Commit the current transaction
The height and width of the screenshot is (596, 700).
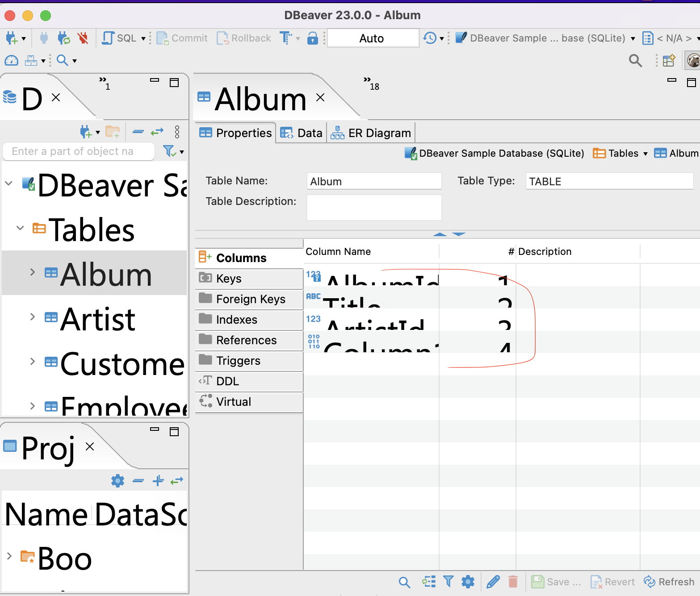pos(182,38)
